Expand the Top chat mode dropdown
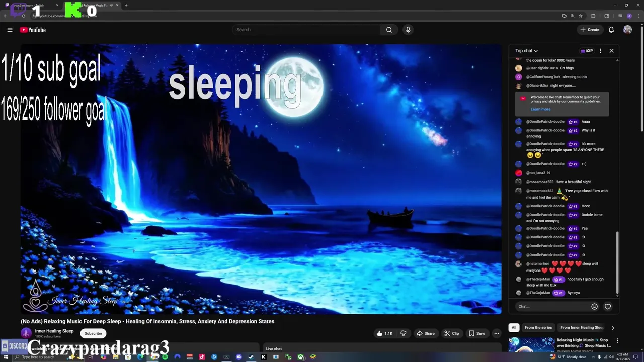Image resolution: width=644 pixels, height=362 pixels. click(x=526, y=51)
